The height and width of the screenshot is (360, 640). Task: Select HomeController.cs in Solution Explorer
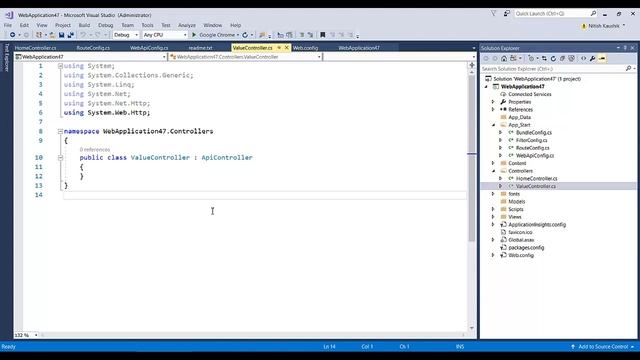click(x=536, y=178)
